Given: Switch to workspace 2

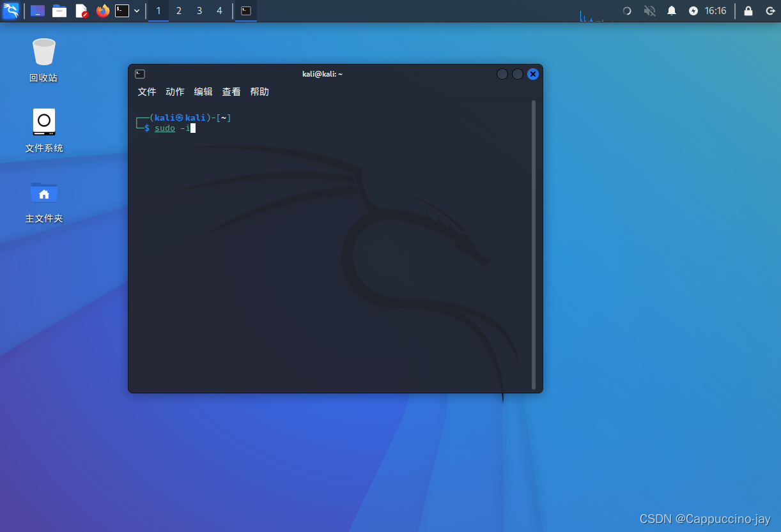Looking at the screenshot, I should pyautogui.click(x=179, y=11).
